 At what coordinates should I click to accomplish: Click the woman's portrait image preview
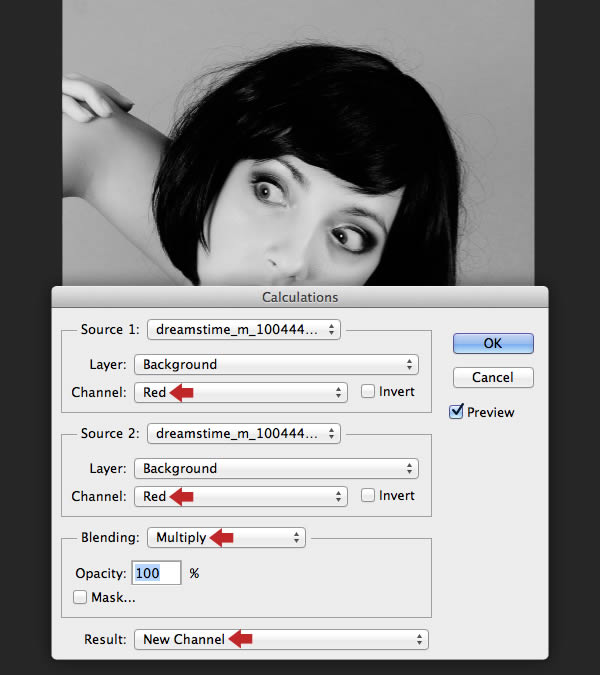coord(298,142)
